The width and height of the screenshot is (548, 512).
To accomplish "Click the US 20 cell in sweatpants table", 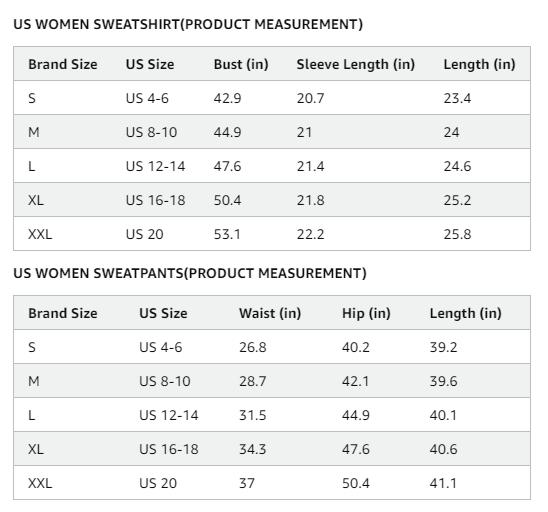I will (158, 483).
